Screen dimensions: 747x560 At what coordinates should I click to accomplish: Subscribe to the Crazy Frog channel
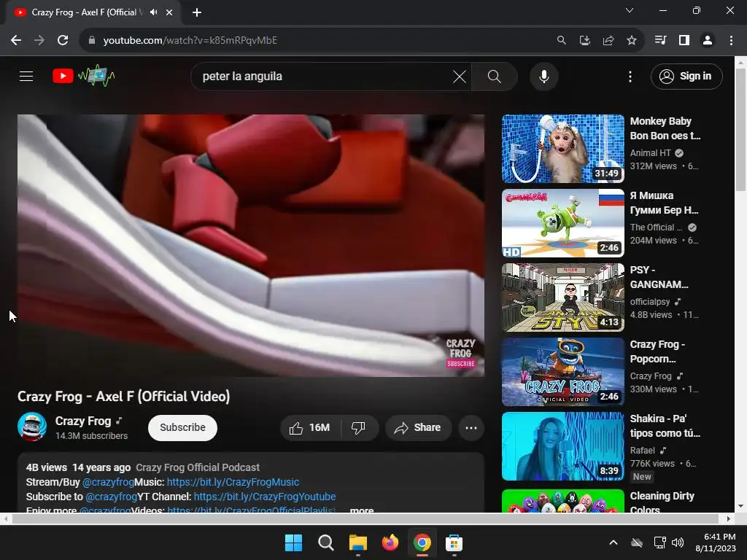[x=182, y=427]
